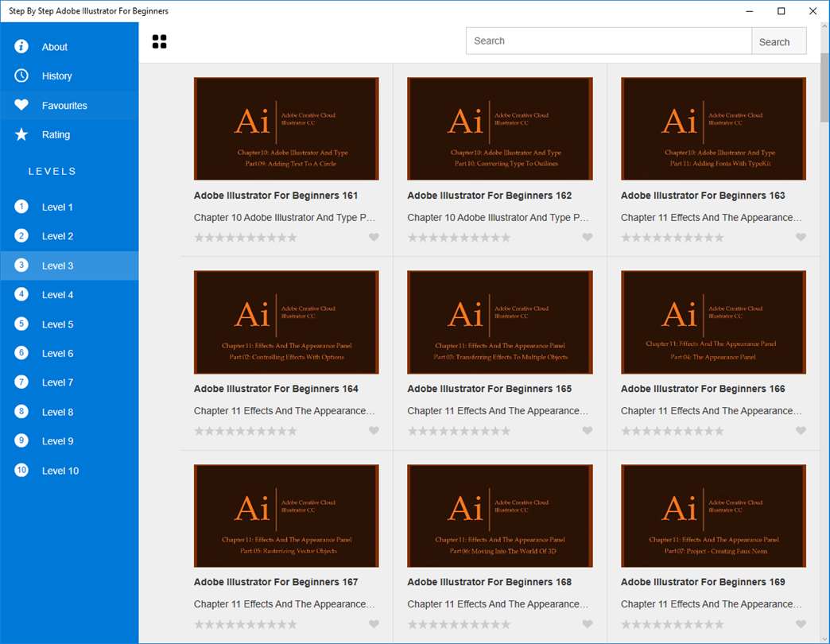The image size is (830, 644).
Task: Open title Adobe Illustrator For Beginners 163
Action: tap(703, 196)
